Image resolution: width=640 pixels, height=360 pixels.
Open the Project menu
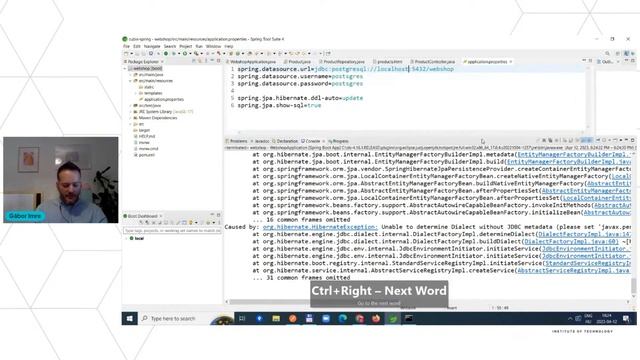(x=186, y=47)
